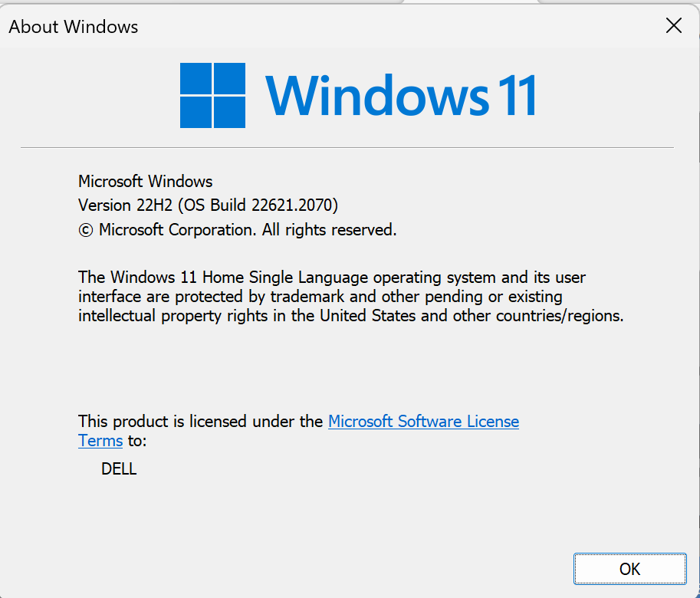700x598 pixels.
Task: Click the Windows 11 four-pane logo
Action: click(x=212, y=95)
